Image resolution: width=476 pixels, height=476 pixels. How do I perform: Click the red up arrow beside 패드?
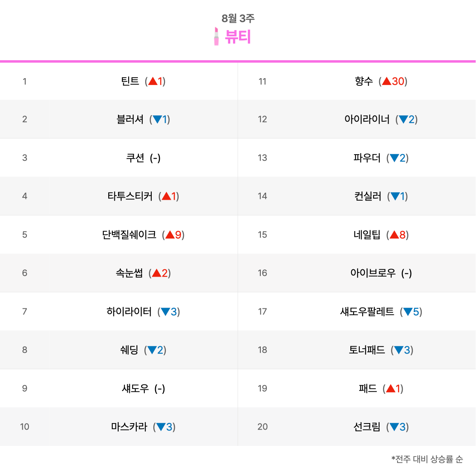click(x=391, y=389)
